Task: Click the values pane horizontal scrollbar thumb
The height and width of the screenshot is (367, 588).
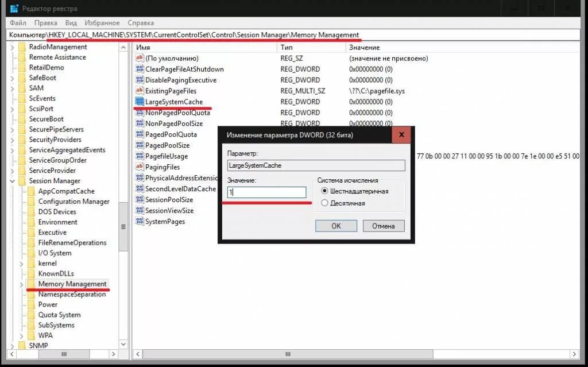Action: point(288,354)
